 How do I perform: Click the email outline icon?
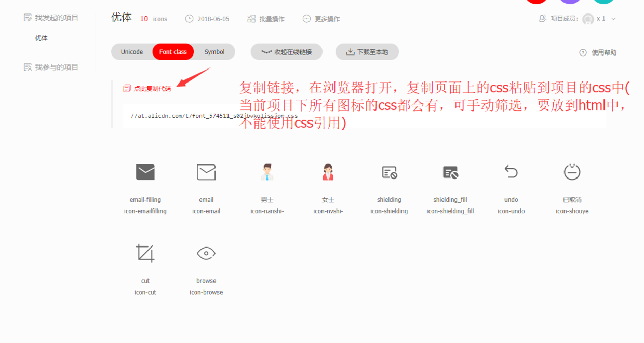[206, 172]
